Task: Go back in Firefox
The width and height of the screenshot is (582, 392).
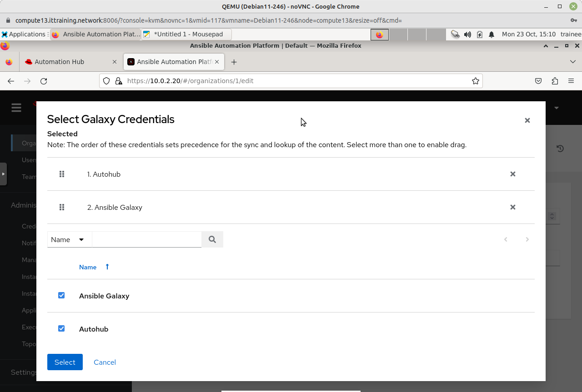Action: pyautogui.click(x=11, y=81)
